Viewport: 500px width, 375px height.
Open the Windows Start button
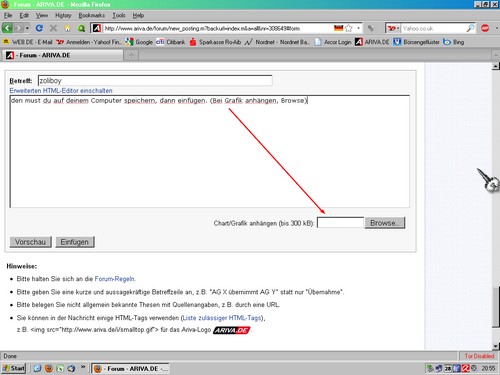tap(14, 368)
